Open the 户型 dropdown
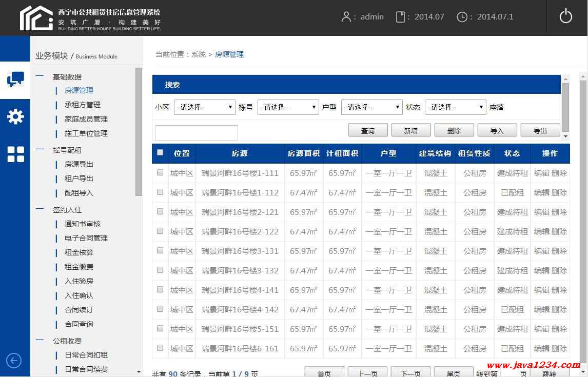The height and width of the screenshot is (377, 588). pos(371,107)
